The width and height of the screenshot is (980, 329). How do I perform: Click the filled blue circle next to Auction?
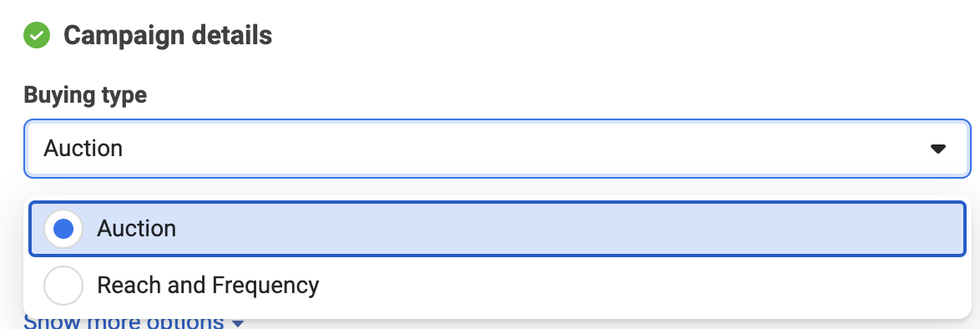pyautogui.click(x=63, y=229)
